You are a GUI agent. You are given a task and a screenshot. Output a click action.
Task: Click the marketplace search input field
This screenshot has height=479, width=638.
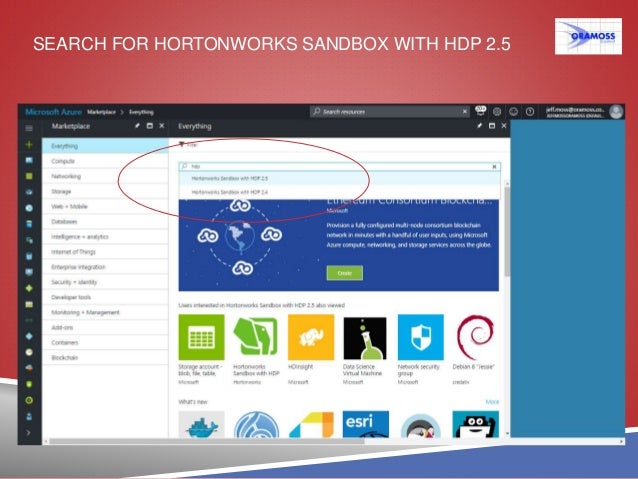pos(339,166)
